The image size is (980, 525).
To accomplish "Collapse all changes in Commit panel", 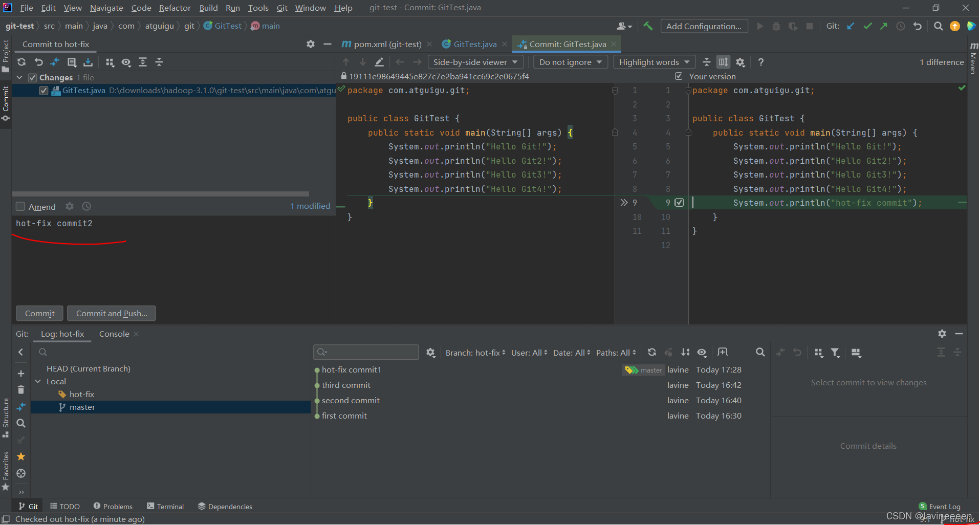I will click(159, 62).
